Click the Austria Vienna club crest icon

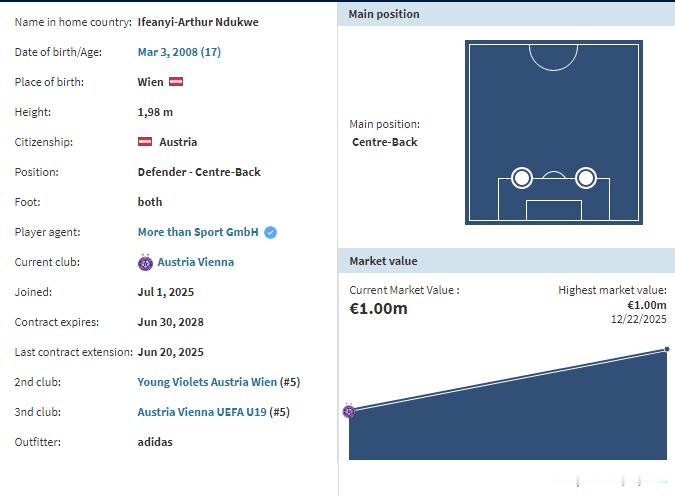click(145, 262)
